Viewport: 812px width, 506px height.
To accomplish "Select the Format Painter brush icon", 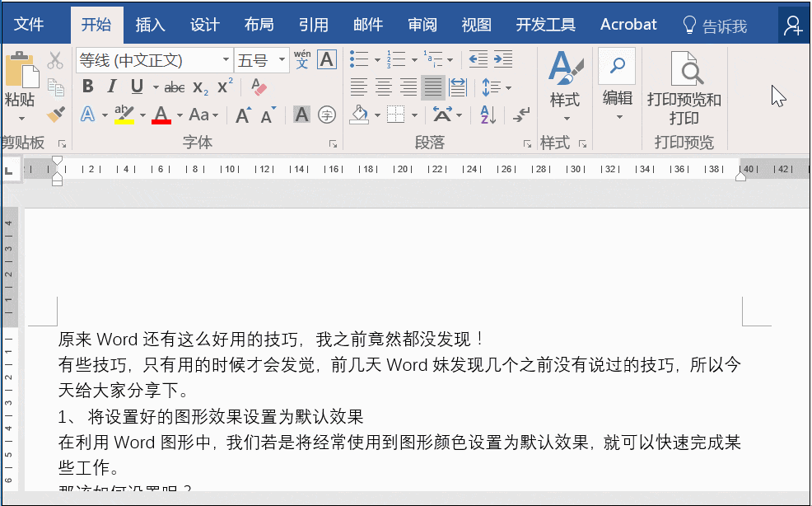I will [x=55, y=114].
